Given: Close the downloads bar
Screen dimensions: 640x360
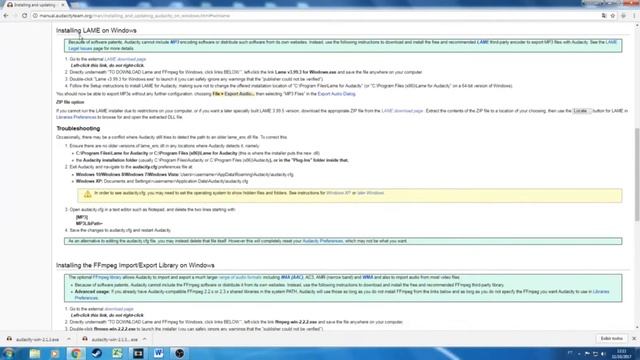Looking at the screenshot, I should tap(634, 339).
